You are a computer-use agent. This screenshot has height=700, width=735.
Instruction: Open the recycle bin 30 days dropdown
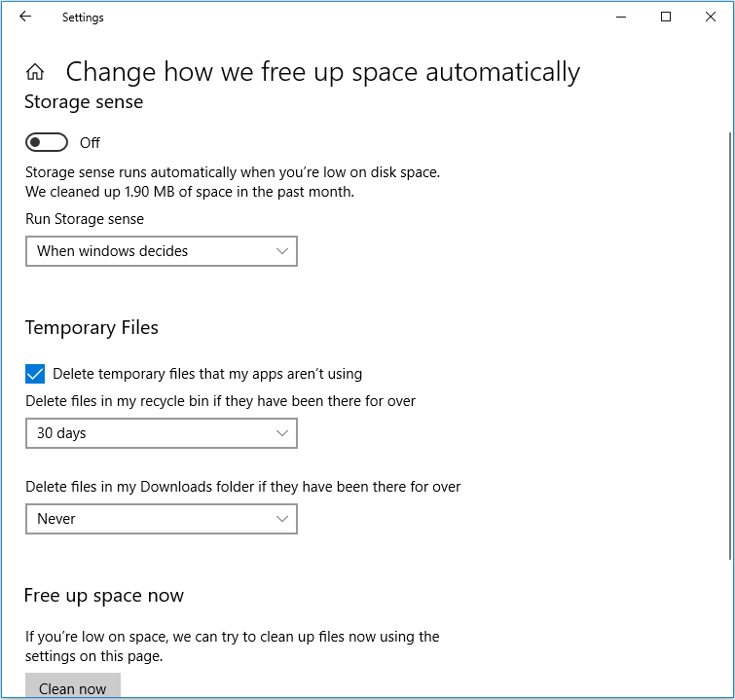pyautogui.click(x=162, y=433)
